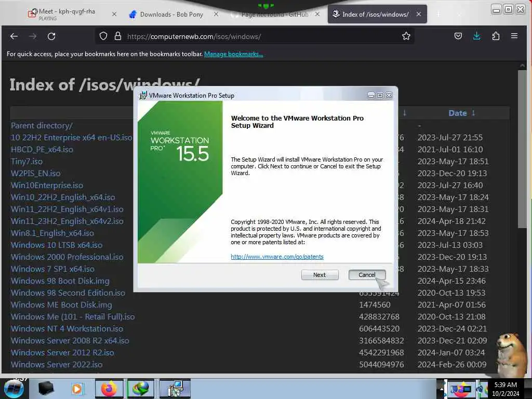532x399 pixels.
Task: Click Win10_22H2_English_x64.iso link
Action: click(x=63, y=197)
